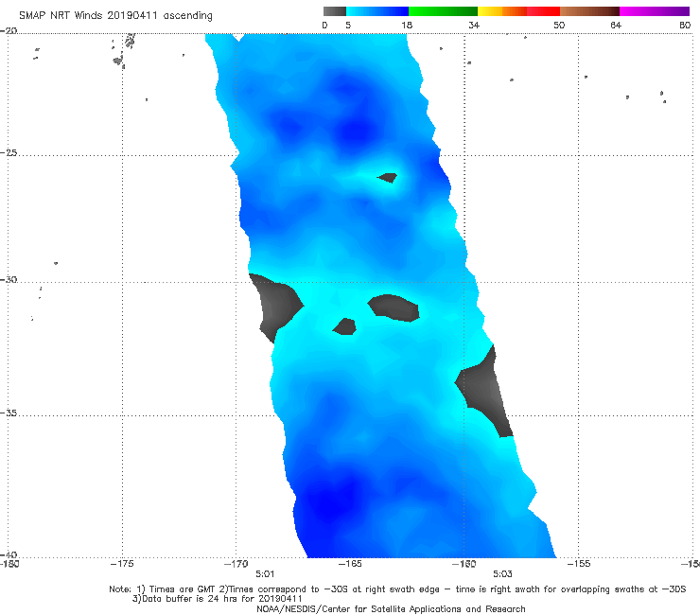Select the gray 0-5 segment of color bar
Viewport: 700px width, 615px height.
(335, 11)
